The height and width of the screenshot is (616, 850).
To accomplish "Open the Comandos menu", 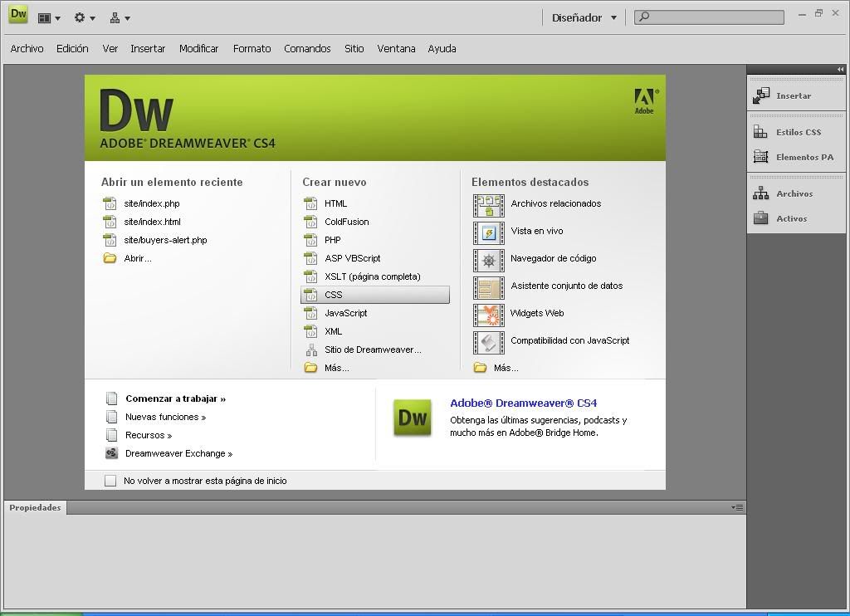I will [307, 49].
